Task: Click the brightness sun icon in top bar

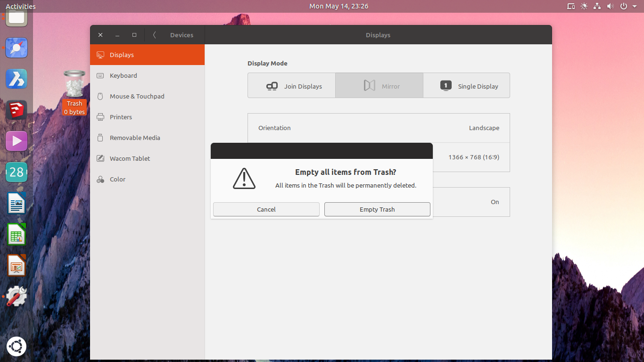Action: pos(584,6)
